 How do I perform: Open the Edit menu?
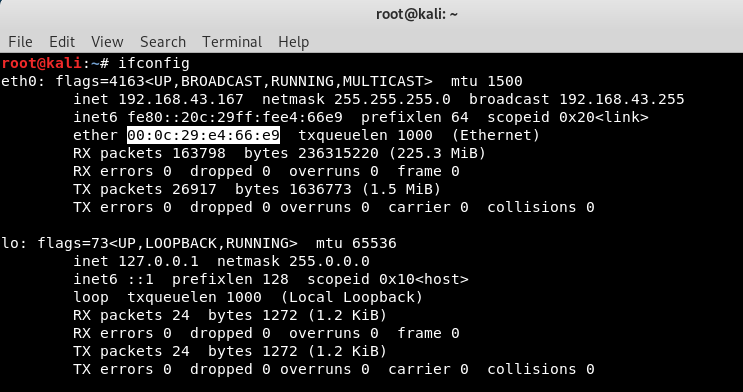pos(62,42)
